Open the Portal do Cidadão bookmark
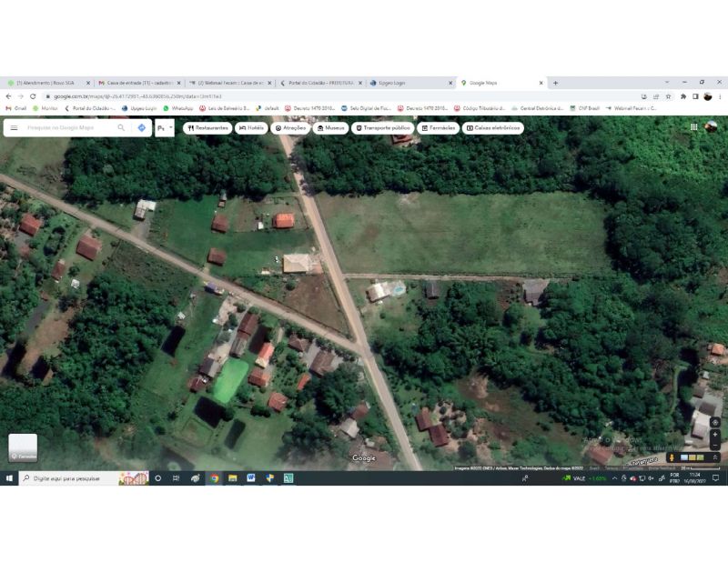This screenshot has width=728, height=562. pyautogui.click(x=90, y=108)
